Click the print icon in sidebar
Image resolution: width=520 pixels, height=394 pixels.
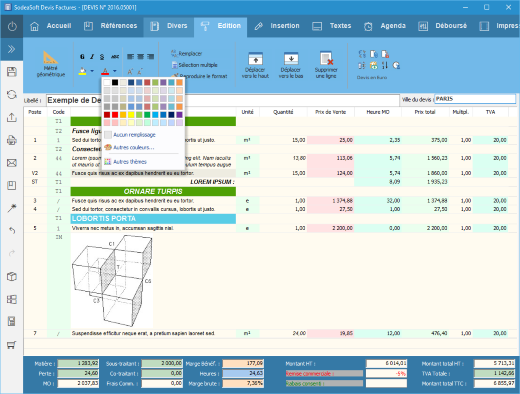(x=12, y=140)
